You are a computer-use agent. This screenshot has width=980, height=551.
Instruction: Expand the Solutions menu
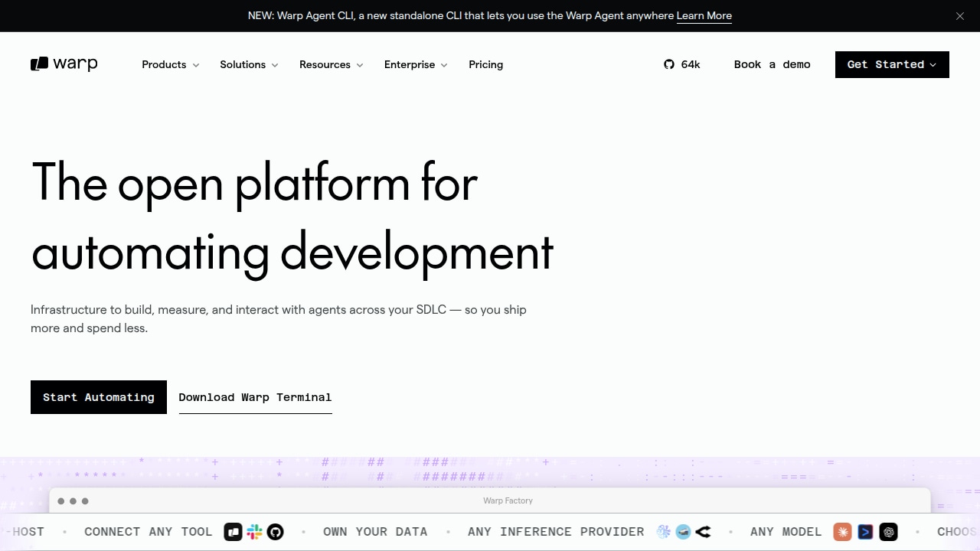click(x=250, y=64)
